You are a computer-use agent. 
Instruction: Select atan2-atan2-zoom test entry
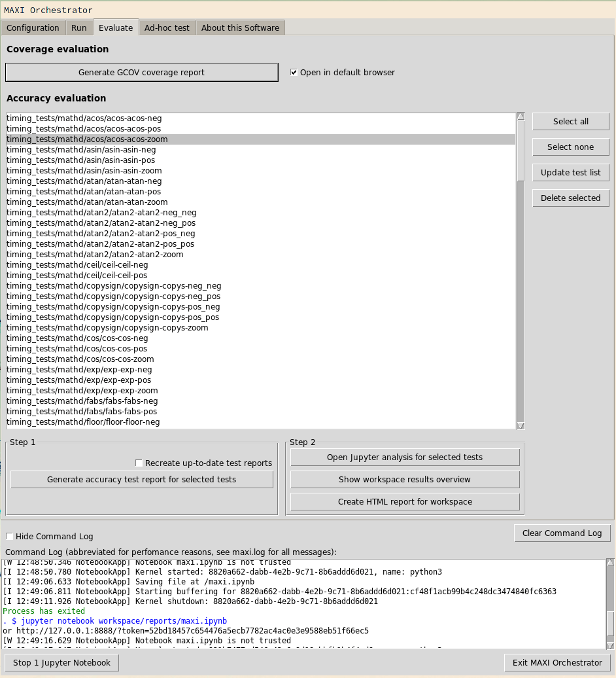coord(261,254)
